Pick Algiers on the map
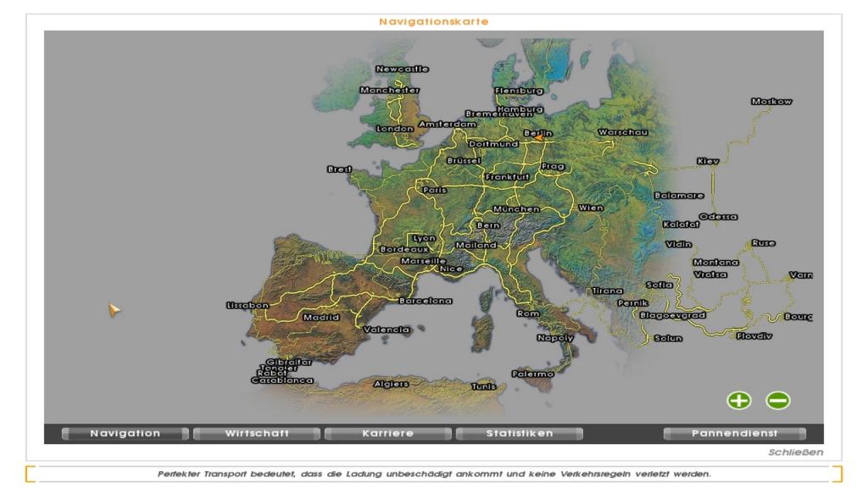Screen dimensions: 868x488 click(x=392, y=384)
